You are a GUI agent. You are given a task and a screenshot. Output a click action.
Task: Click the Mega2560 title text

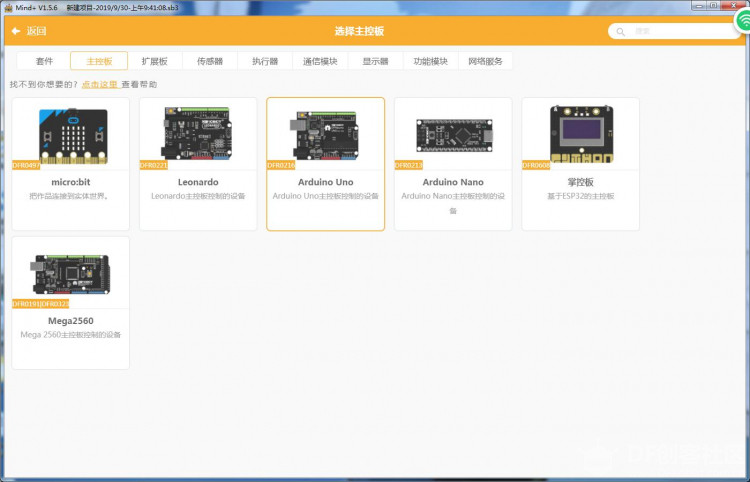click(x=71, y=321)
